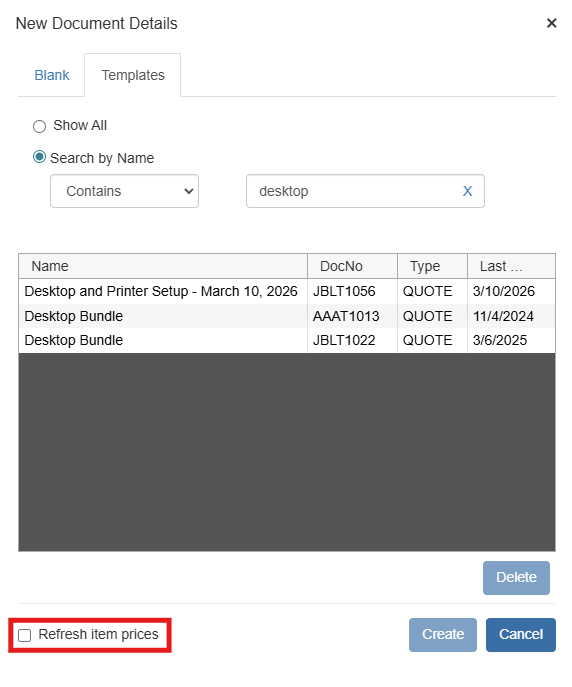Click the 3/6/2025 date cell
This screenshot has height=687, width=572.
click(511, 340)
